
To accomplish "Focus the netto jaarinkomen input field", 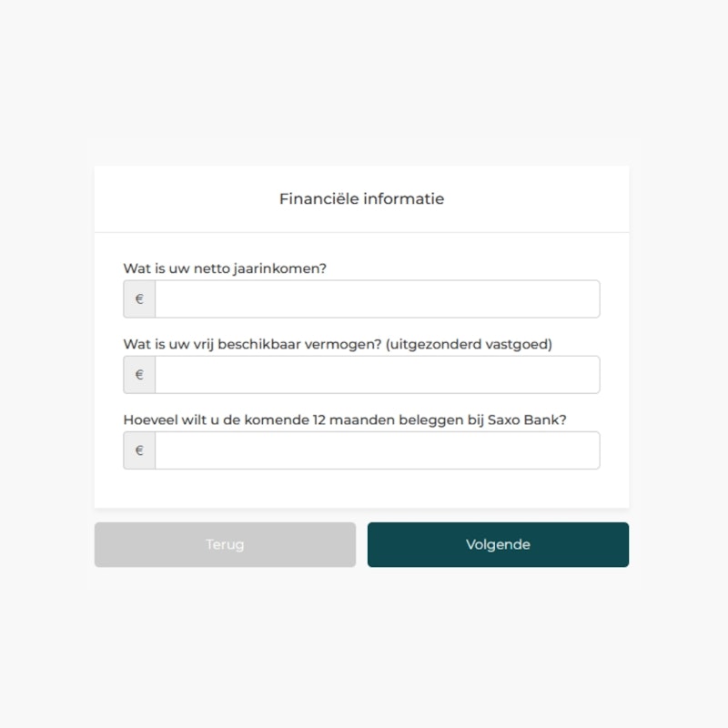I will (x=378, y=299).
